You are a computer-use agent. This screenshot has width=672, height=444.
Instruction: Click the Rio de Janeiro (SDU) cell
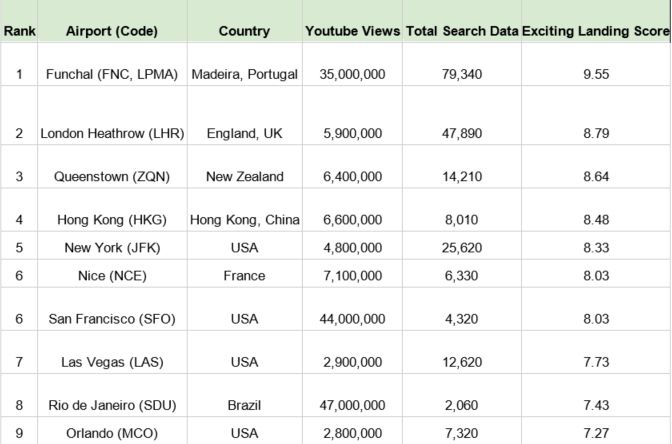[x=110, y=407]
